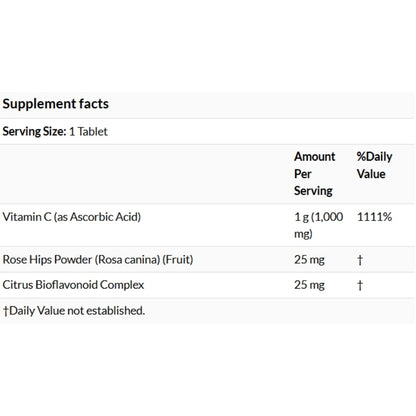The width and height of the screenshot is (416, 416).
Task: Click the 25 mg amount for Citrus Bioflavonoid
Action: coord(309,285)
